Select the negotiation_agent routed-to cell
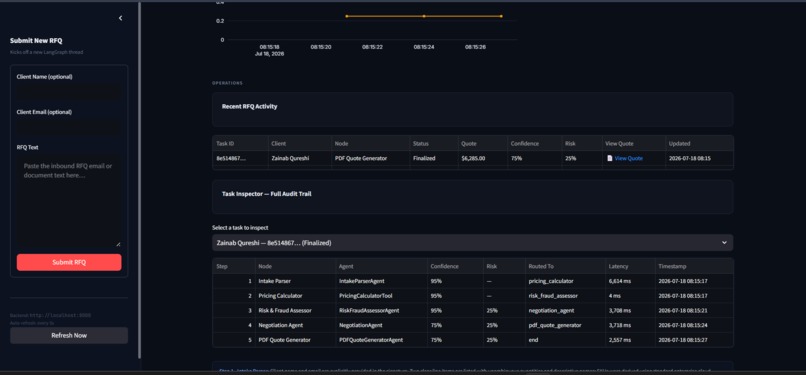Viewport: 806px width, 375px height. point(565,310)
